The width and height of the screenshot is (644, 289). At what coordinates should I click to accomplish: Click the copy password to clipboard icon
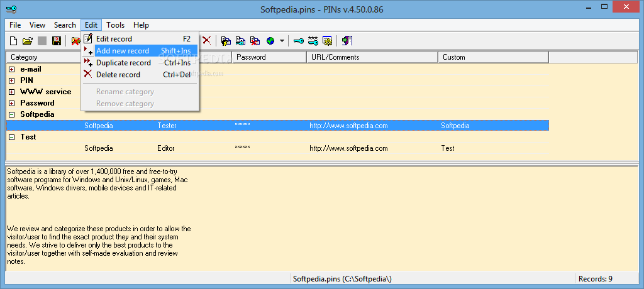coord(240,41)
